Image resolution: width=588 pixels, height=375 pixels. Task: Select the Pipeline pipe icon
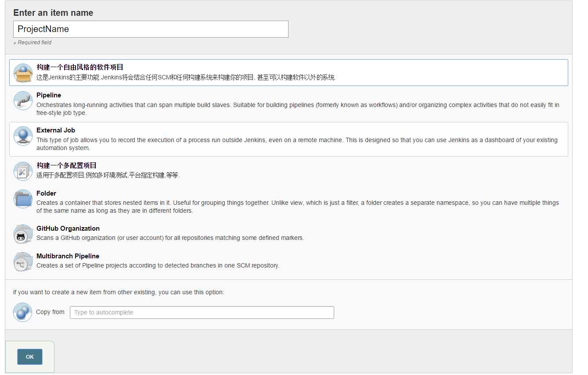click(23, 100)
